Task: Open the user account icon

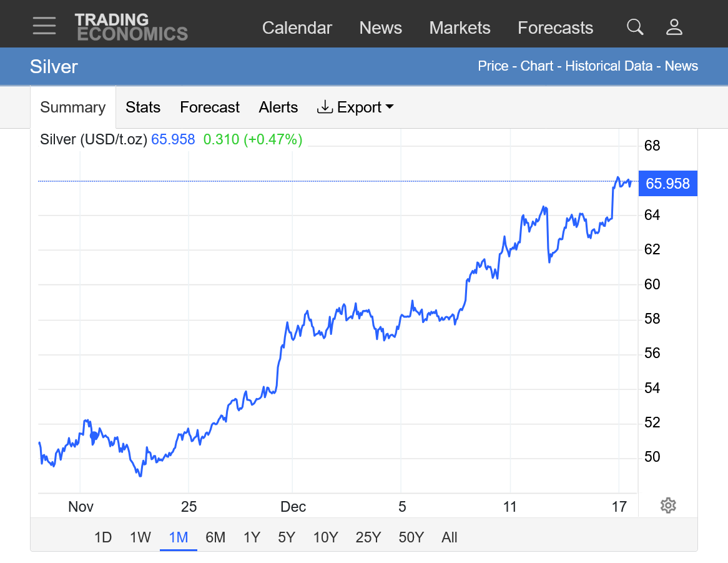Action: click(674, 27)
